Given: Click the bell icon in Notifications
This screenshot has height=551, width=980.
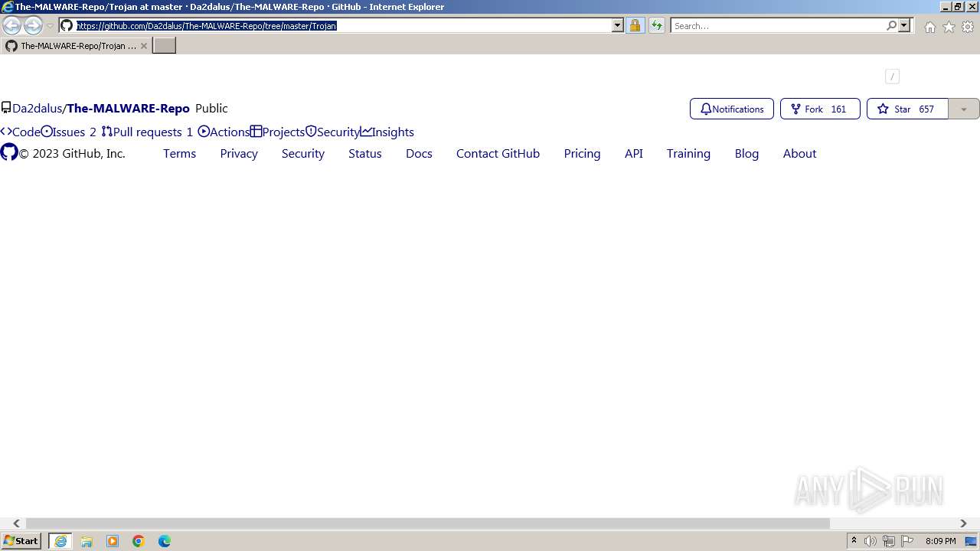Looking at the screenshot, I should [x=706, y=109].
